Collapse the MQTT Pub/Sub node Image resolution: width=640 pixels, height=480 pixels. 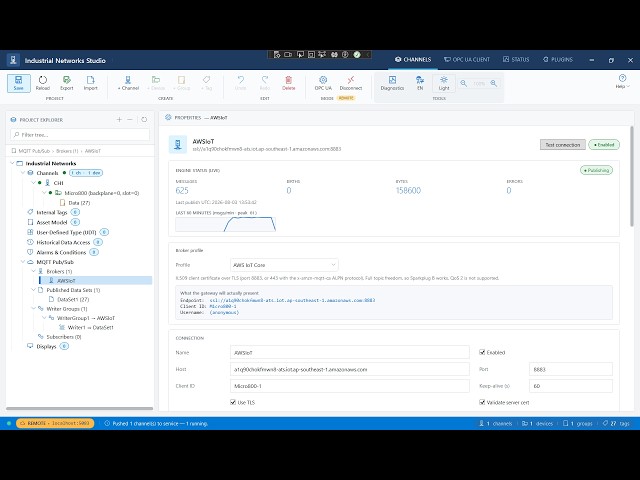(x=23, y=262)
